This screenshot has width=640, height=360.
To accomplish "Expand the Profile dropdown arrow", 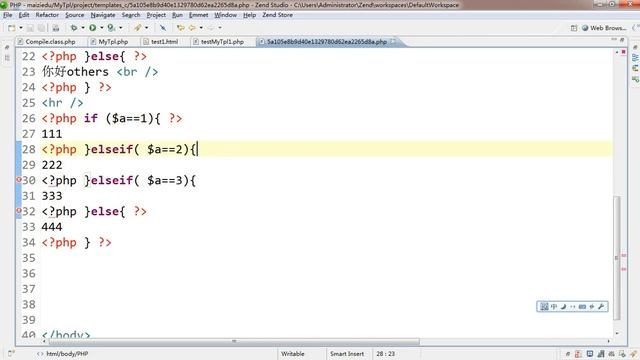I will 120,28.
